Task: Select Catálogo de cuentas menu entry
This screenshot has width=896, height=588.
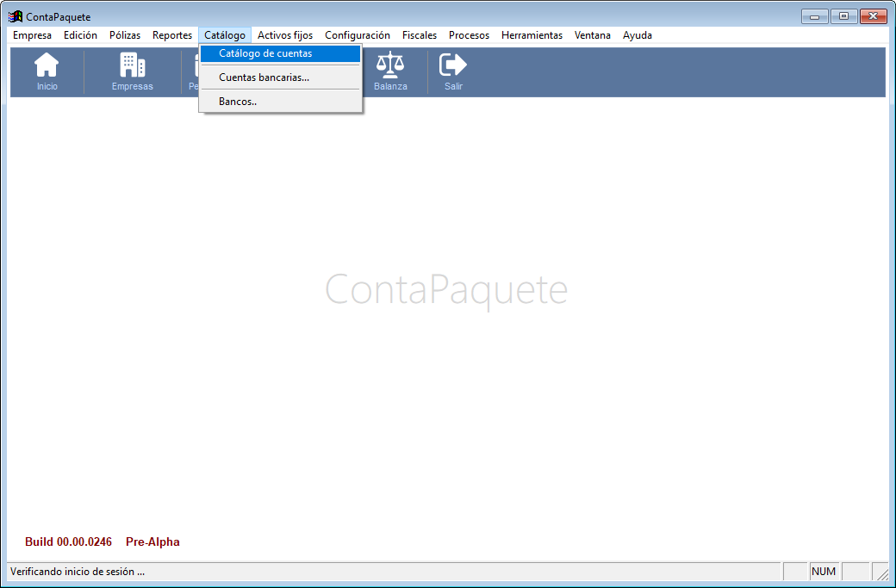Action: pos(281,53)
